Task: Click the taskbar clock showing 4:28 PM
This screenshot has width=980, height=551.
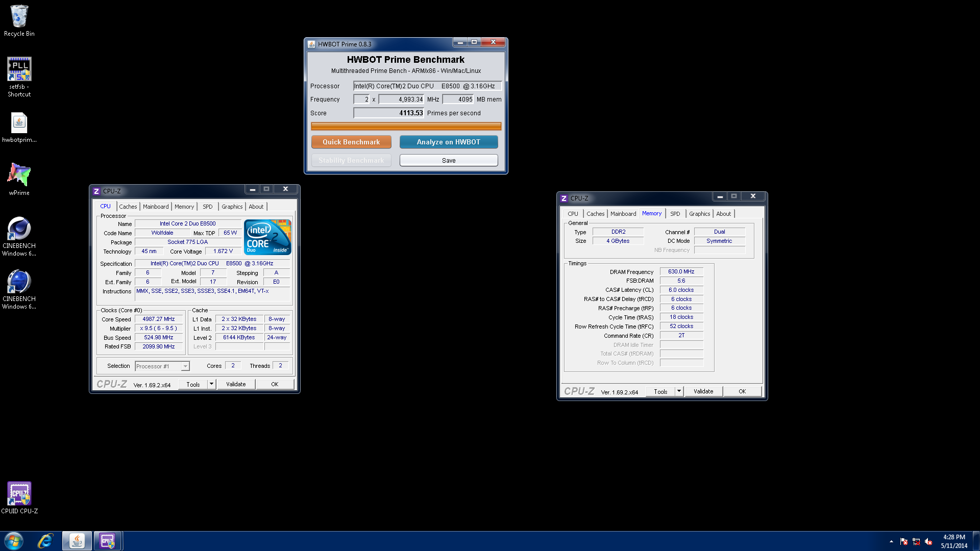Action: [954, 541]
